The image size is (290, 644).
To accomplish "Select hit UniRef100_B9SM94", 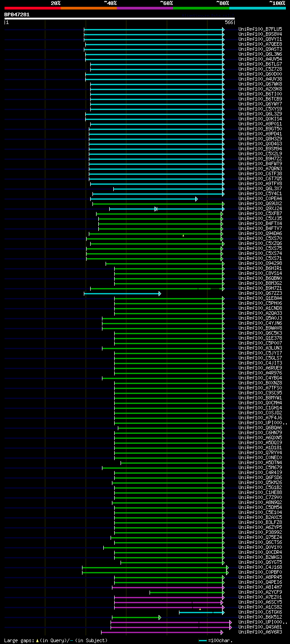I will [x=260, y=149].
